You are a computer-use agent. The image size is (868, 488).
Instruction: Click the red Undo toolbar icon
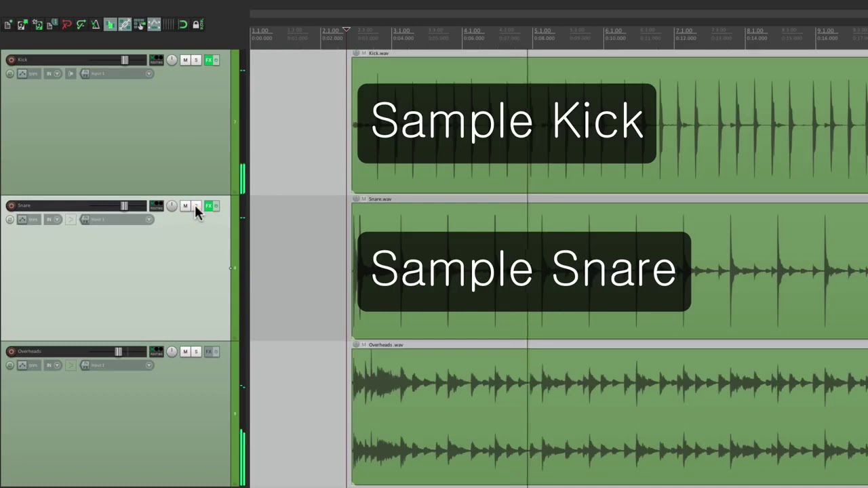[66, 24]
